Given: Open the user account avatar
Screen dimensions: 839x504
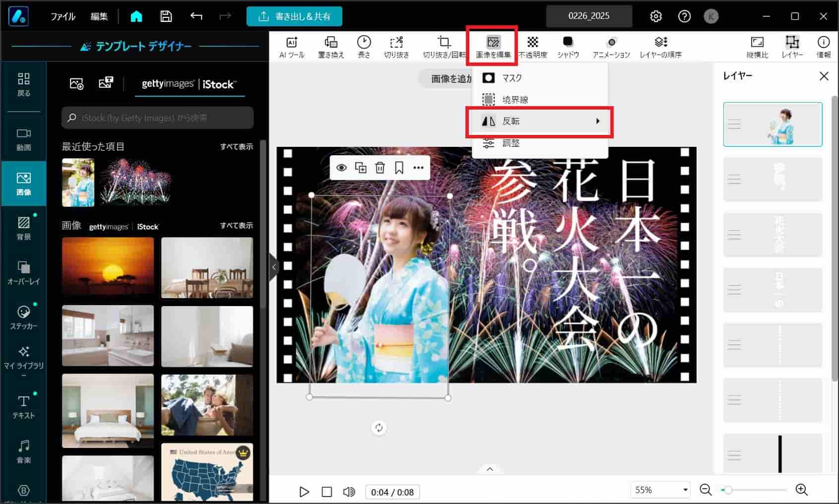Looking at the screenshot, I should 711,16.
